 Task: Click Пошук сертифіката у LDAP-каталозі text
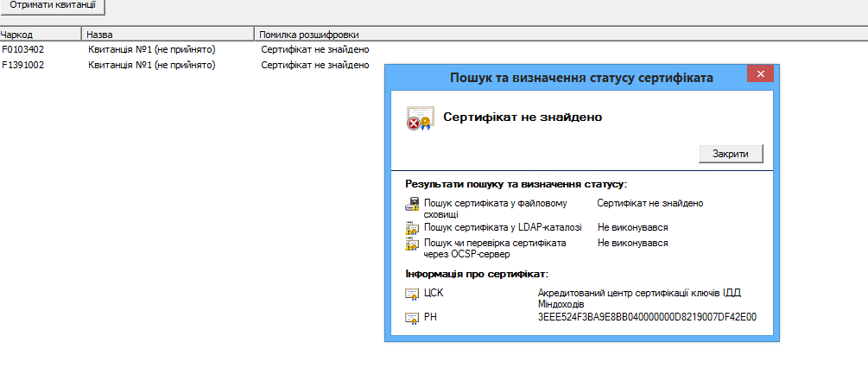point(504,227)
